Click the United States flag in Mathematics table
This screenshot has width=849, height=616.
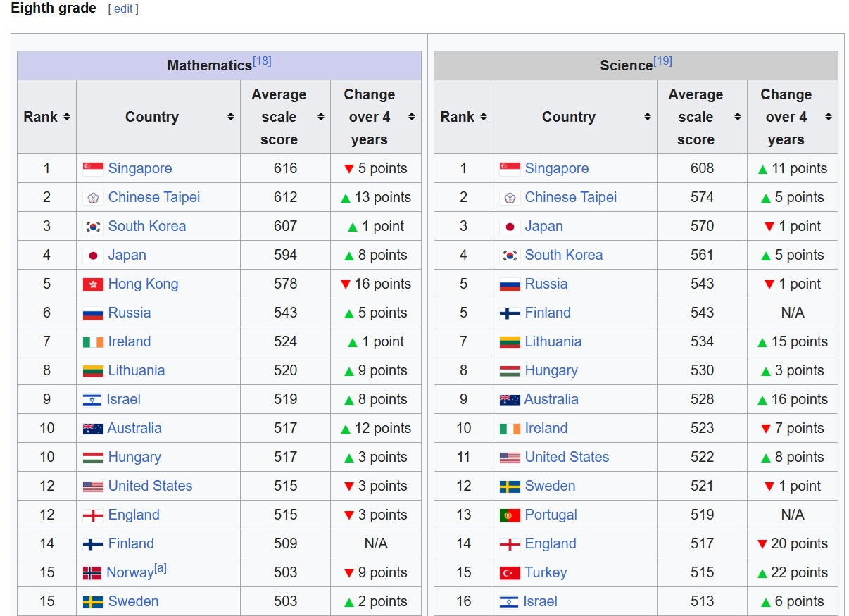[93, 486]
